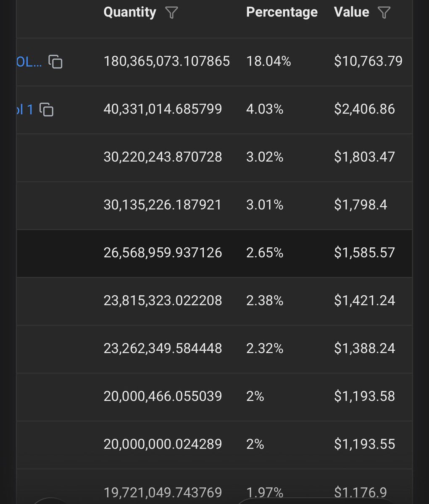Click the 3.01% percentage cell
429x504 pixels.
pyautogui.click(x=265, y=205)
